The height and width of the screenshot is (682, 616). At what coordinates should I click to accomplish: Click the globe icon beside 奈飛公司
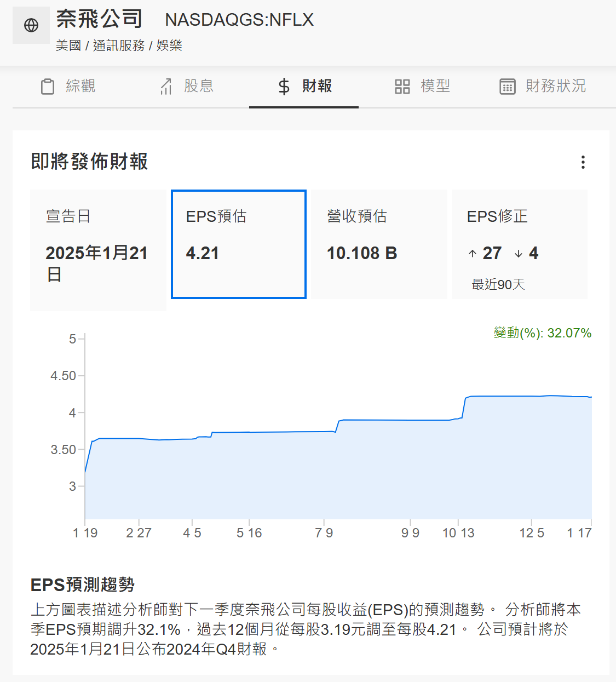click(x=31, y=25)
